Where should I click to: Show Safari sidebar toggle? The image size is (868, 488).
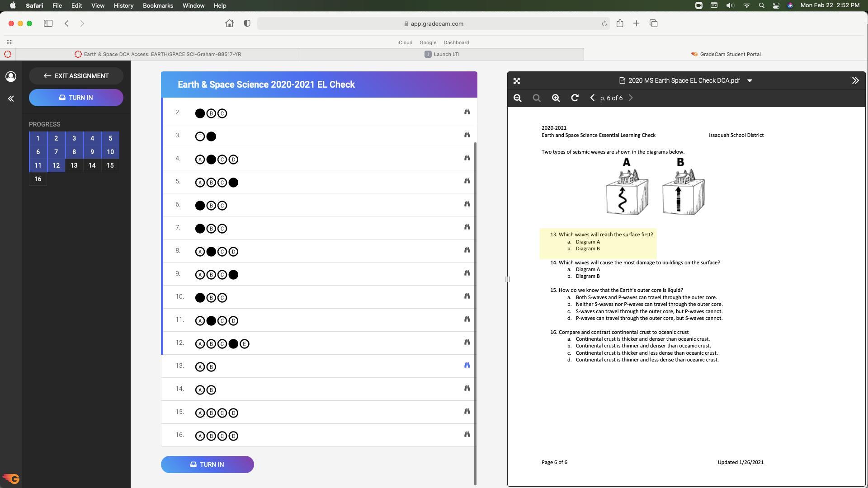click(x=48, y=23)
